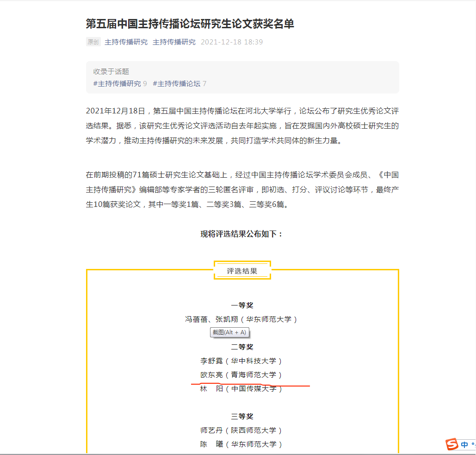476x455 pixels.
Task: Click the underlined 欧东亮(青海师范大学) entry
Action: (241, 375)
